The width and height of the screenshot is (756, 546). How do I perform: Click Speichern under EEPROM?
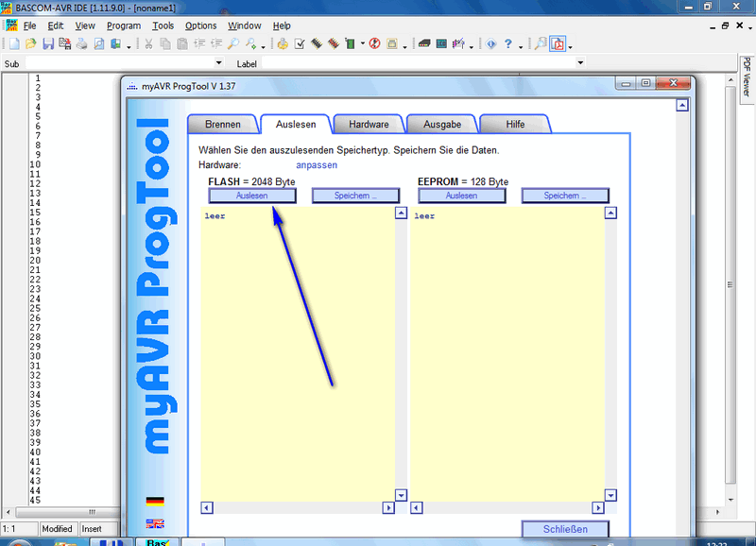pos(565,196)
